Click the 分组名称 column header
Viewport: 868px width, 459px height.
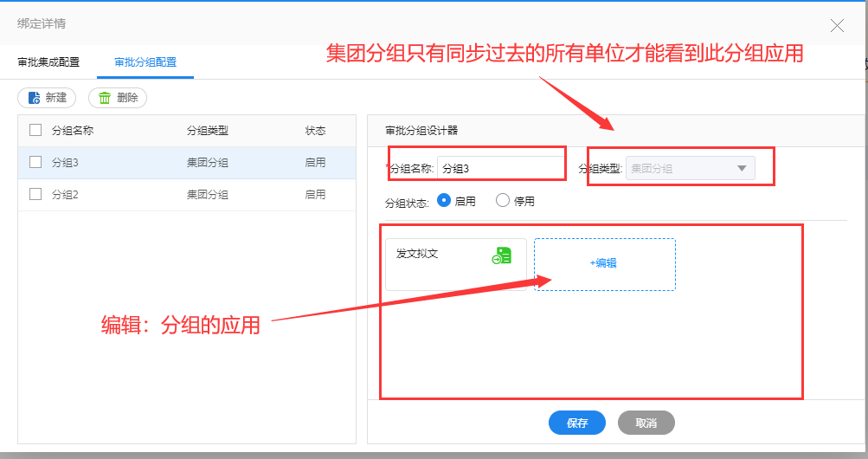tap(73, 131)
